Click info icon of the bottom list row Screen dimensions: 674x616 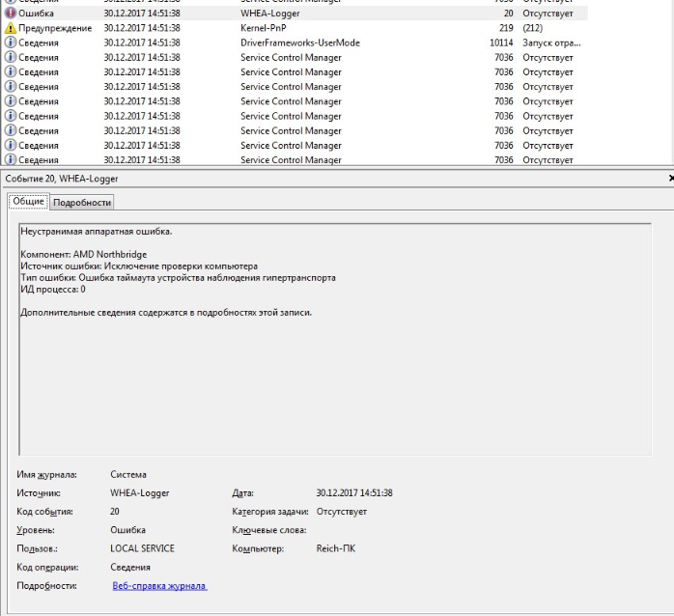click(x=11, y=160)
